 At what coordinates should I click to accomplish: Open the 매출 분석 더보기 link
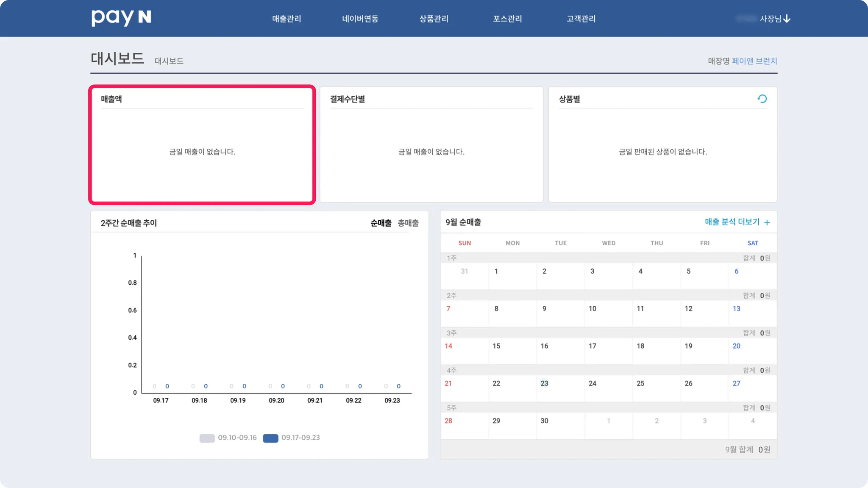(732, 222)
